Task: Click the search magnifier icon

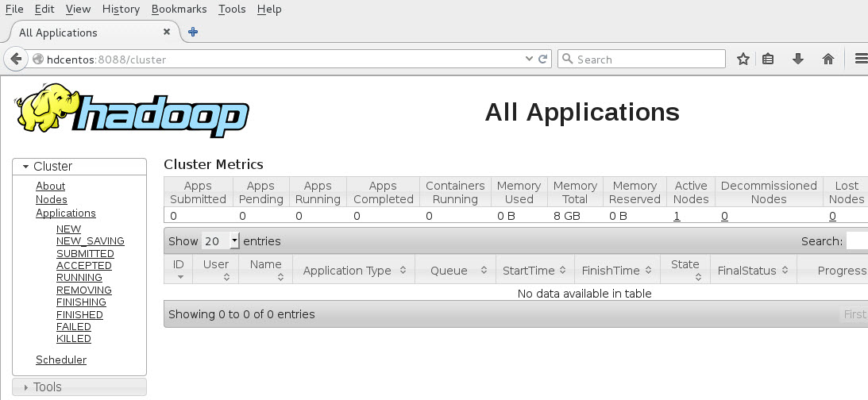Action: [x=567, y=60]
